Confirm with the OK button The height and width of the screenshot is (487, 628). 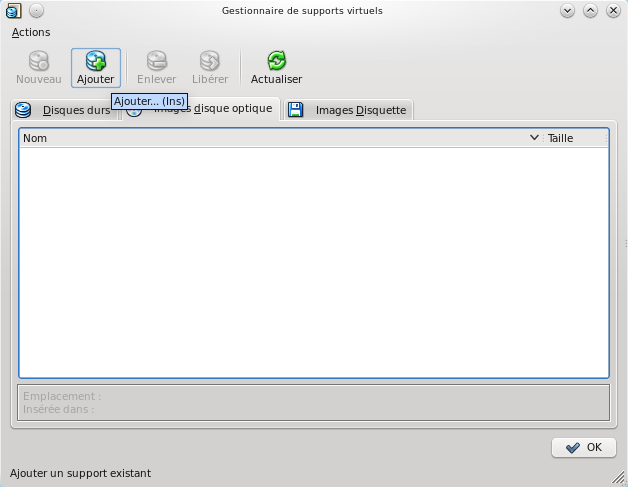(583, 447)
